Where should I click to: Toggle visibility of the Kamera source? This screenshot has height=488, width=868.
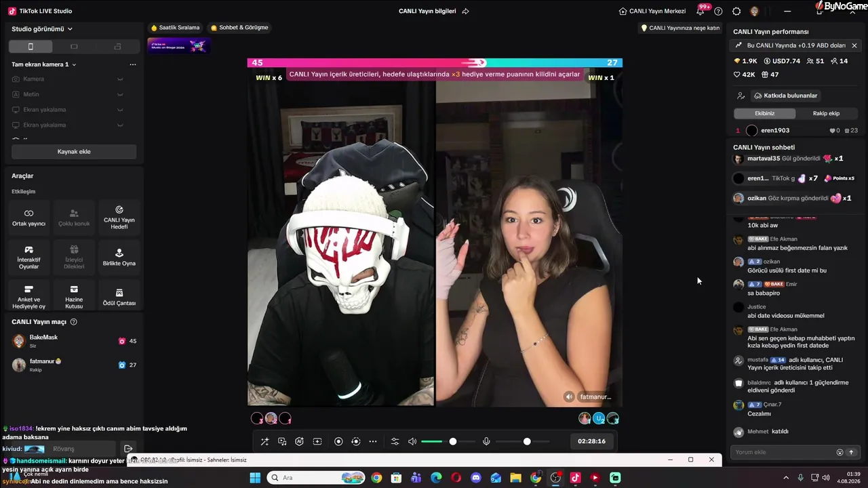pyautogui.click(x=120, y=79)
